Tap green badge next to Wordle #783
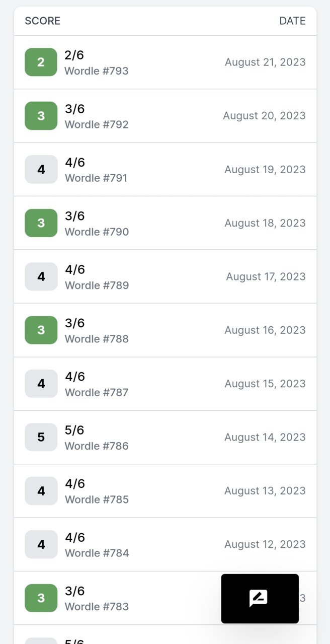The image size is (330, 644). [x=41, y=598]
